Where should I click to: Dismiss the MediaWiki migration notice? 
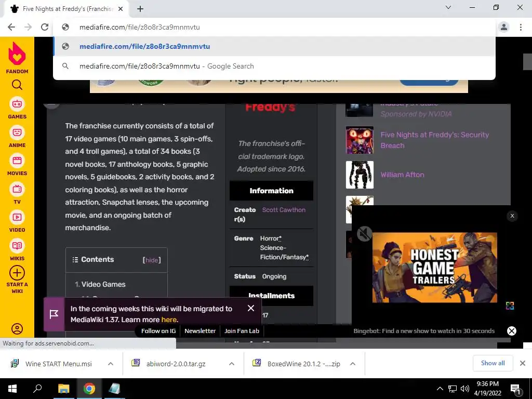click(251, 308)
